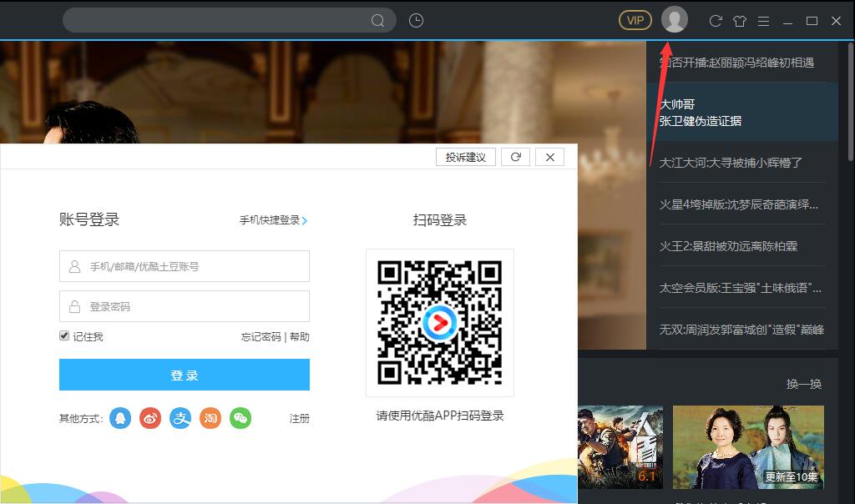Sign in via the Taobao icon
This screenshot has width=855, height=504.
tap(210, 418)
